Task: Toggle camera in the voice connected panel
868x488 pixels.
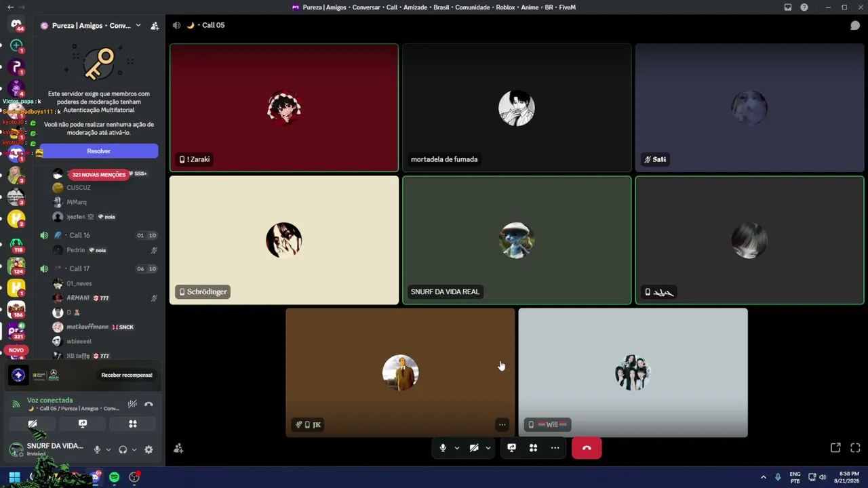Action: click(33, 424)
